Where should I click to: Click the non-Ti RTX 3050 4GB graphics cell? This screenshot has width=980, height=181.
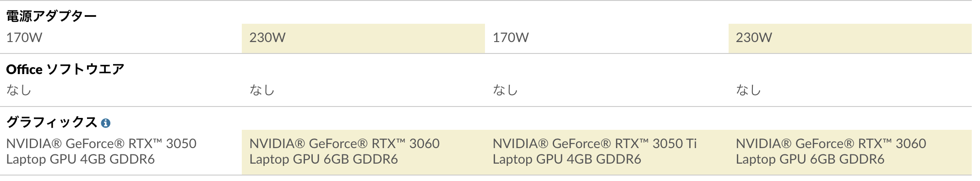[x=121, y=152]
